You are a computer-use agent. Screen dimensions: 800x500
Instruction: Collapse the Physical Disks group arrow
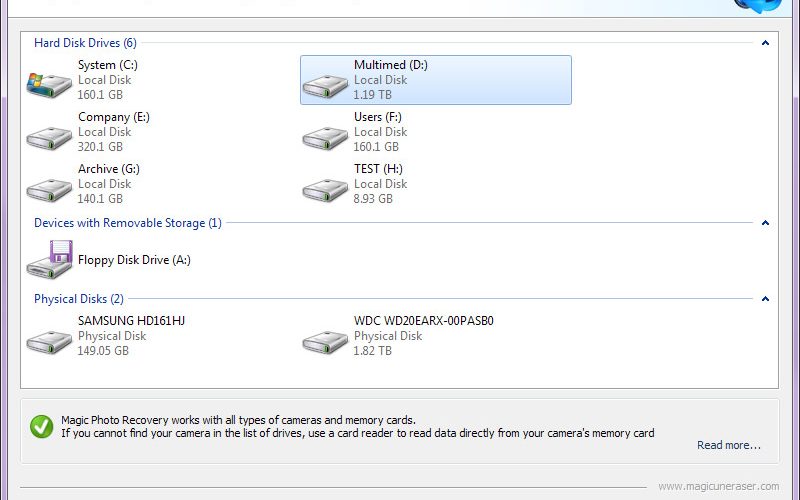point(765,299)
